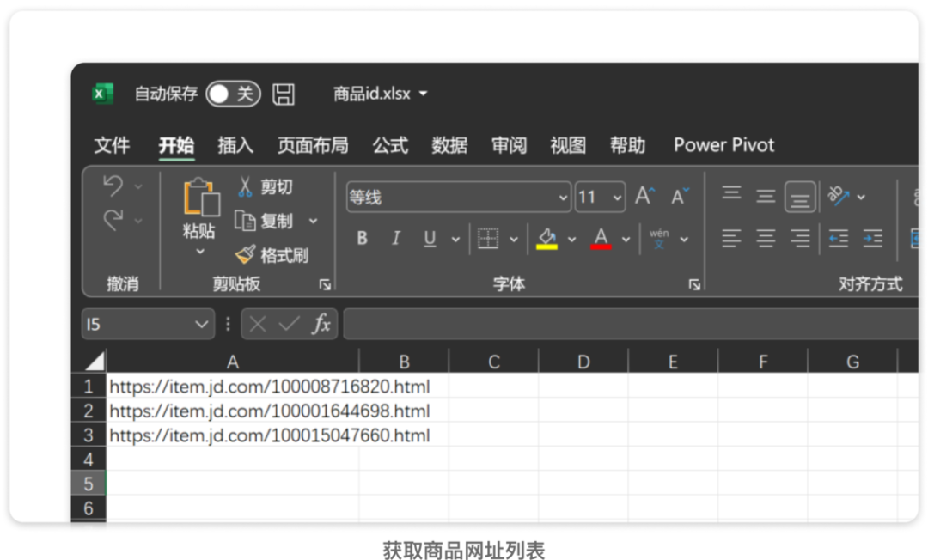Viewport: 928px width, 560px height.
Task: Click the Name Box showing I5
Action: [x=148, y=324]
